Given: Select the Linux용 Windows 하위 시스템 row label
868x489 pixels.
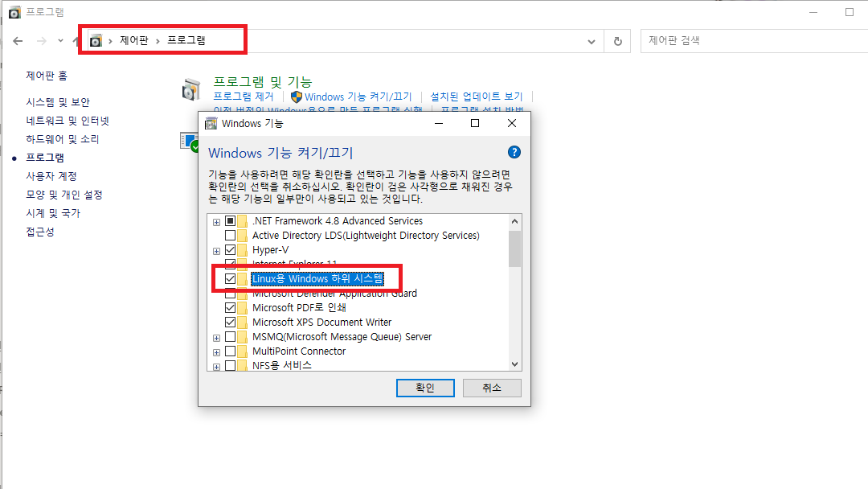Looking at the screenshot, I should point(317,278).
